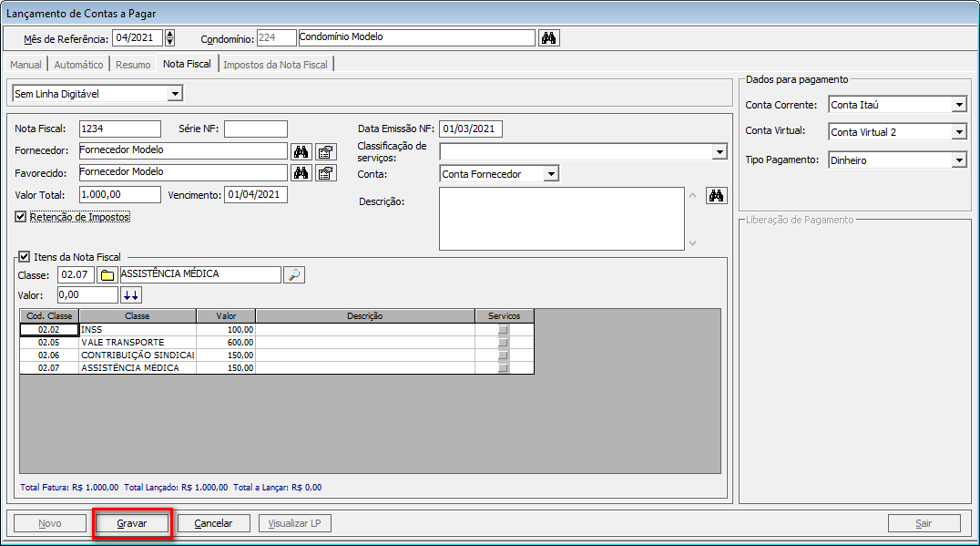Decrease Mês de Referência spinner down

pos(169,42)
